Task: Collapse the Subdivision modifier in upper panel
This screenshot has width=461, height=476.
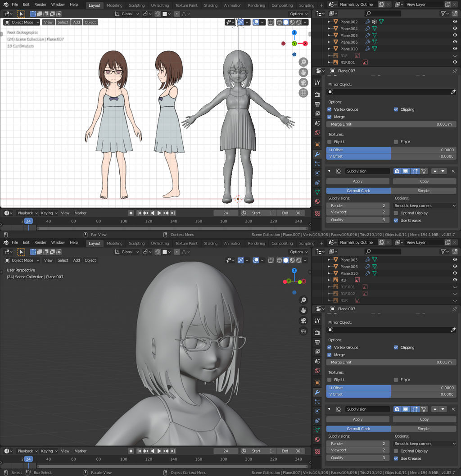Action: pyautogui.click(x=329, y=171)
